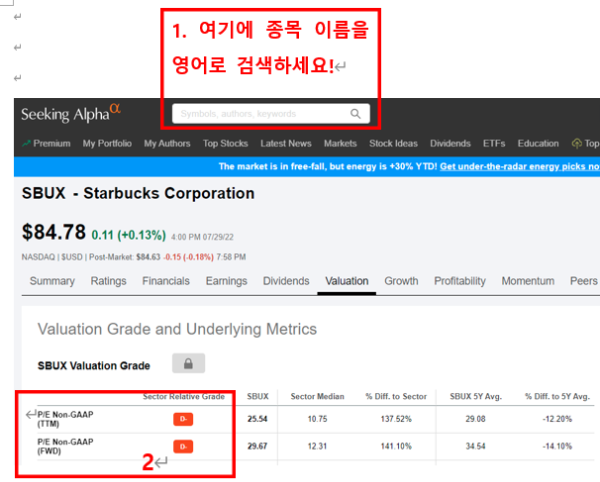Click the 0.11 (+0.13%) price change
600x482 pixels.
coord(129,235)
